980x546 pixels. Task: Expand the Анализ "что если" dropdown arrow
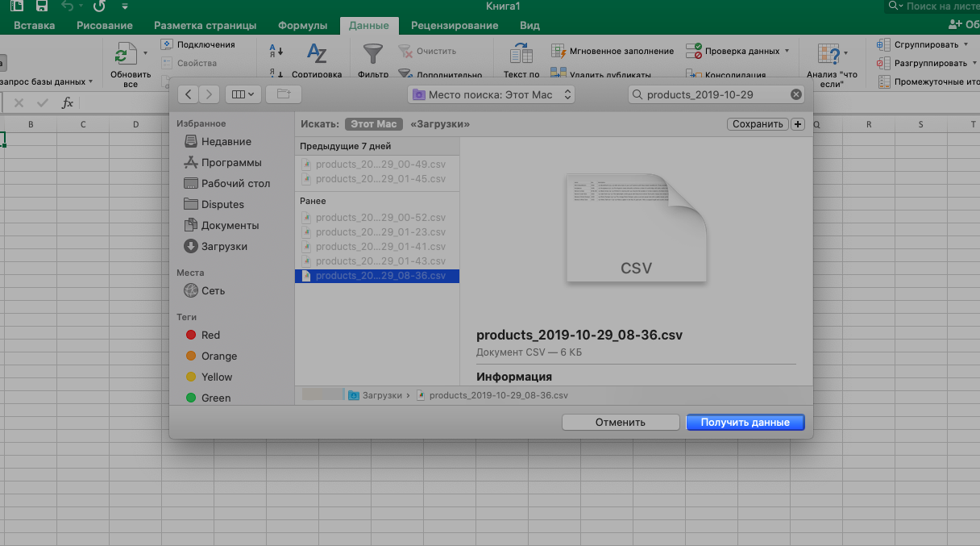[x=845, y=54]
